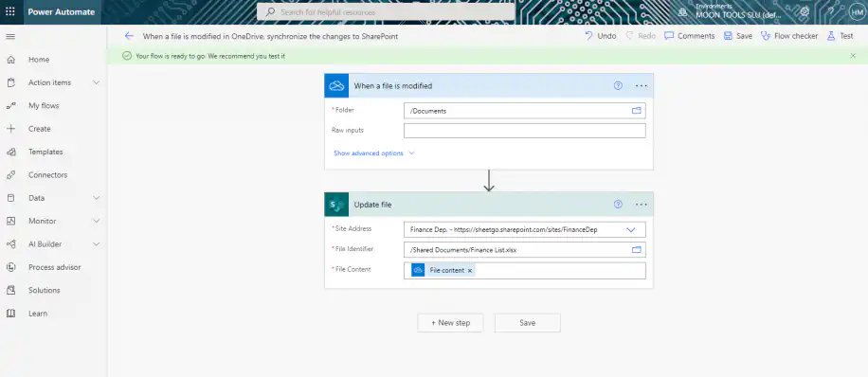Open Home in the sidebar
Image resolution: width=868 pixels, height=377 pixels.
(39, 60)
